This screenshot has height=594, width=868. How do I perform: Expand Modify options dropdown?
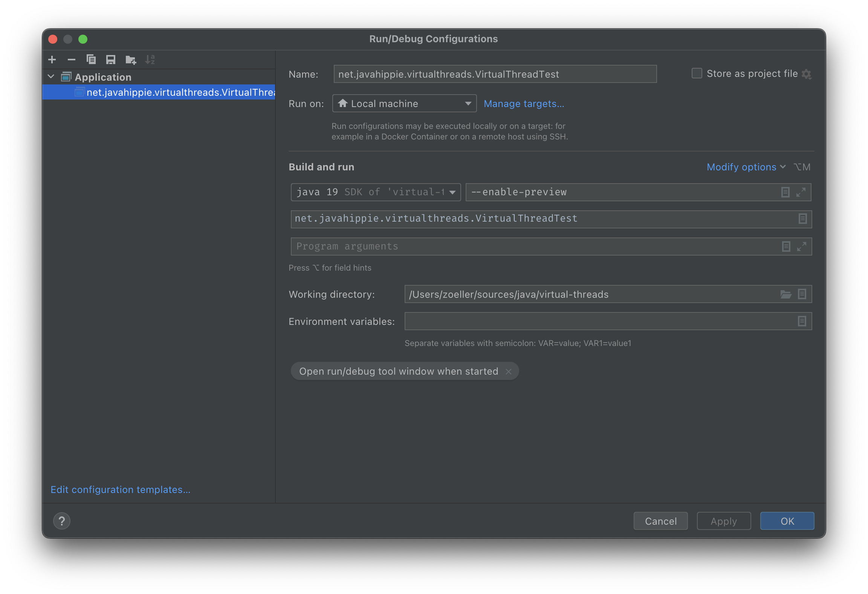point(745,167)
